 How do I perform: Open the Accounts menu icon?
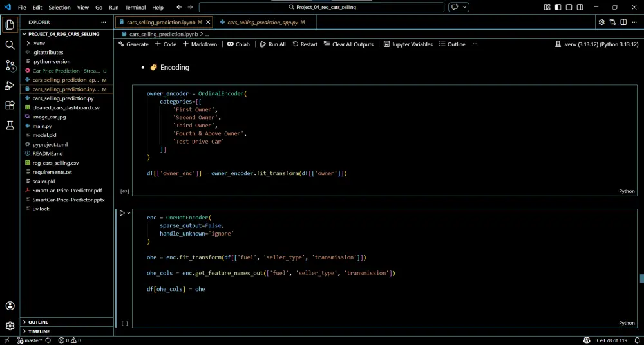[10, 306]
